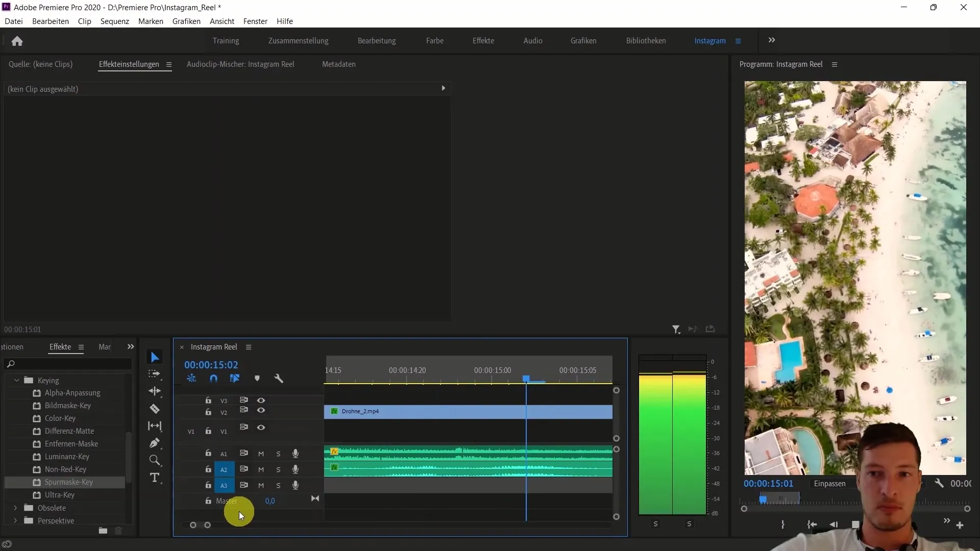The width and height of the screenshot is (980, 551).
Task: Open Effekte panel menu
Action: tap(81, 347)
